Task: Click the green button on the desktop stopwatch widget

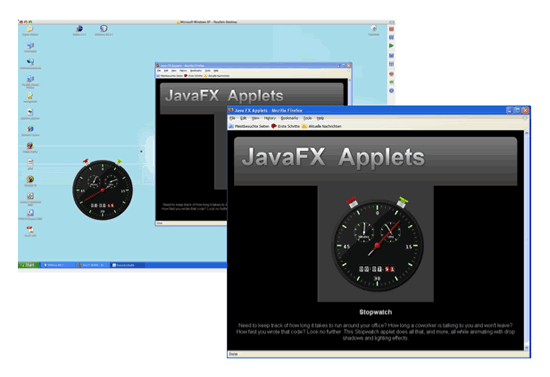Action: point(119,161)
